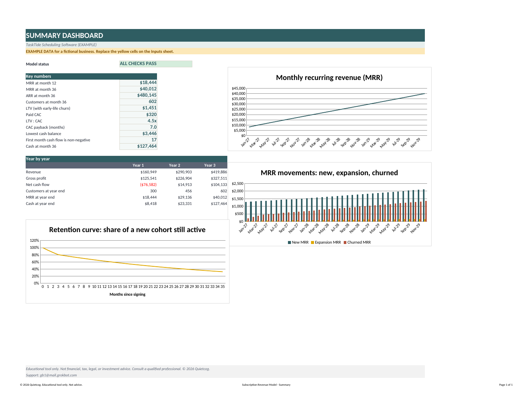Click the MRR movements chart title
Screen dimensions: 532x411
(329, 173)
